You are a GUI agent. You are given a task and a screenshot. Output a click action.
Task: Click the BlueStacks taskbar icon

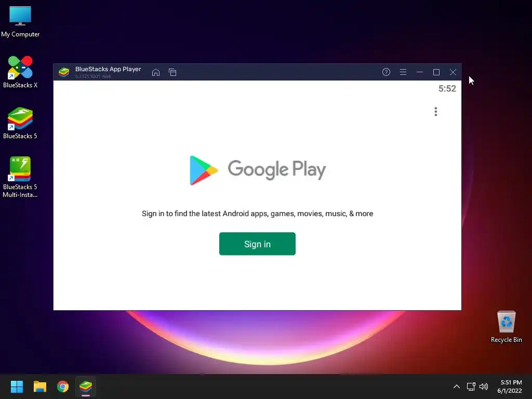[86, 387]
